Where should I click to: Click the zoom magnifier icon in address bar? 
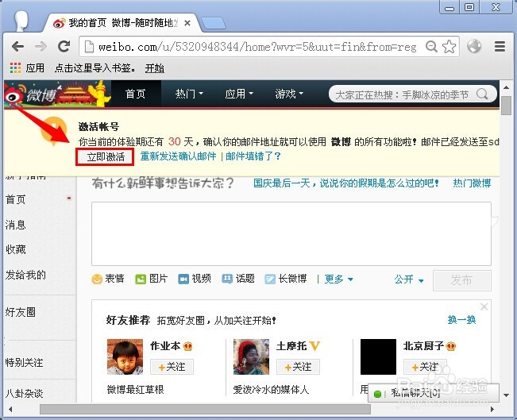[x=431, y=47]
